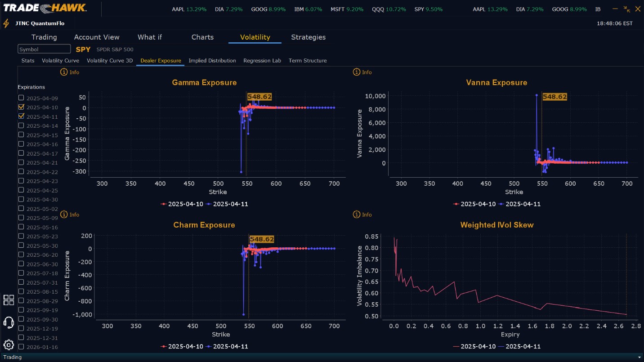Screen dimensions: 644x362
Task: Check the 2025-04-09 expiration
Action: (21, 98)
